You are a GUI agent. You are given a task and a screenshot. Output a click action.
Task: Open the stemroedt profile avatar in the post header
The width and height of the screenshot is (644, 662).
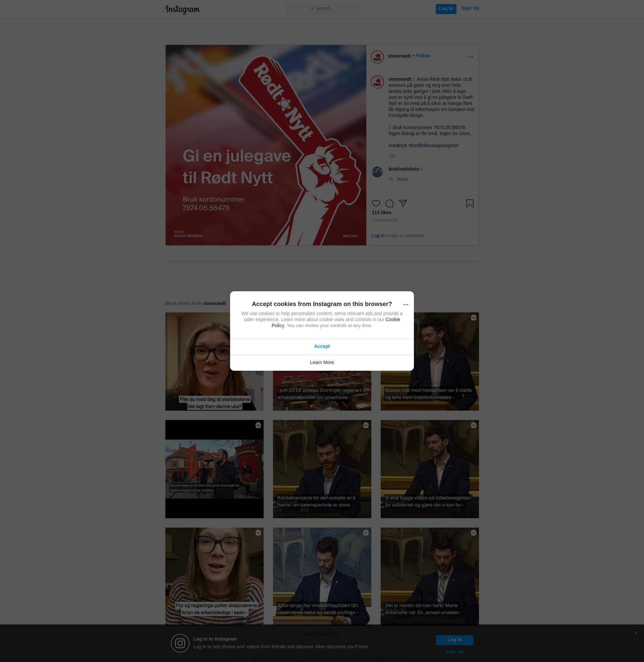(x=377, y=57)
